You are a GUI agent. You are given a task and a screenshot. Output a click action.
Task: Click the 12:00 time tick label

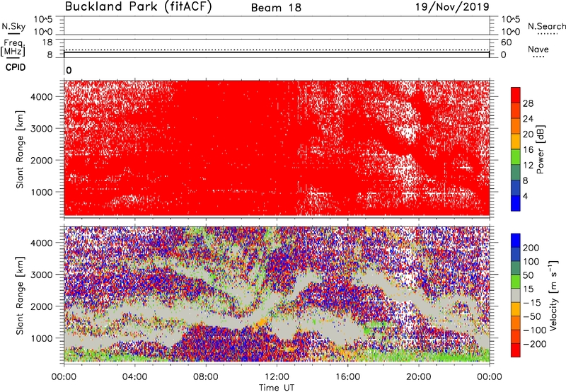[x=277, y=377]
